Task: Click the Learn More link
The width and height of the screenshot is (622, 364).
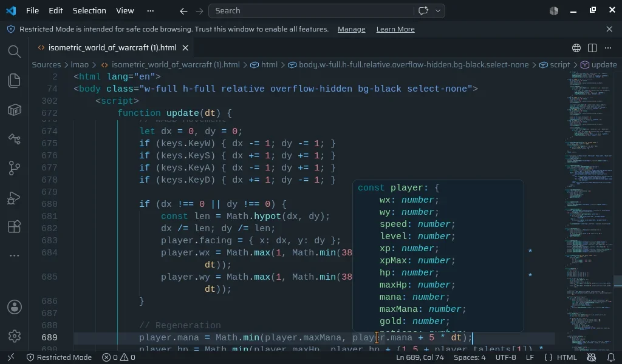Action: 395,29
